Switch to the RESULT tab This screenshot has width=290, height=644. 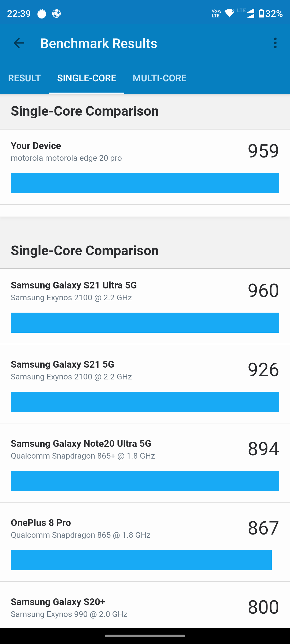click(24, 78)
